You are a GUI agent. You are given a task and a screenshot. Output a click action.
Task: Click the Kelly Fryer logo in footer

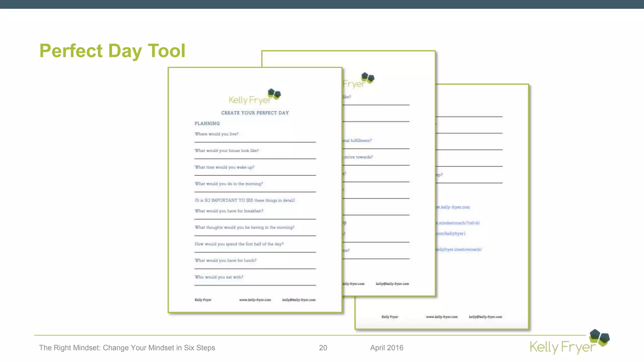tap(569, 343)
